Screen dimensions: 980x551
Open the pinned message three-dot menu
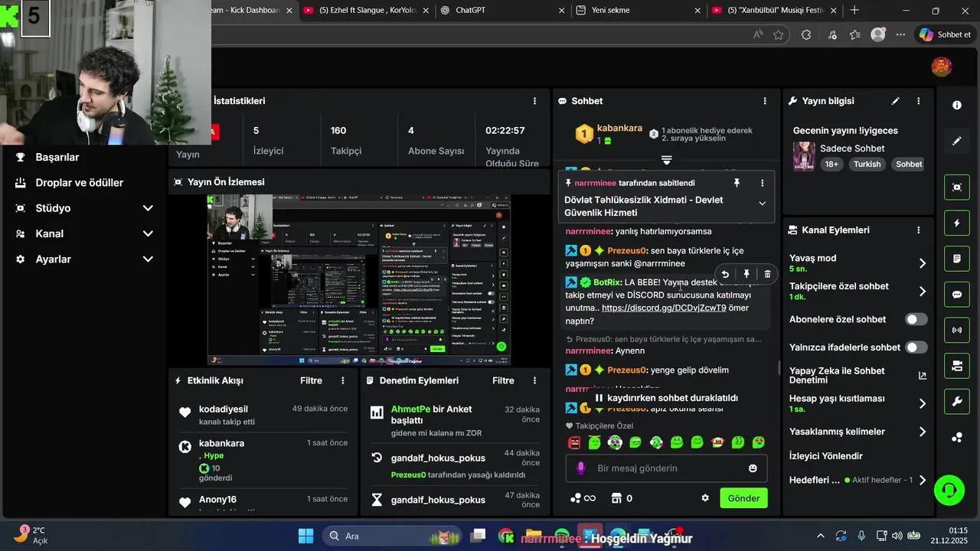[762, 183]
